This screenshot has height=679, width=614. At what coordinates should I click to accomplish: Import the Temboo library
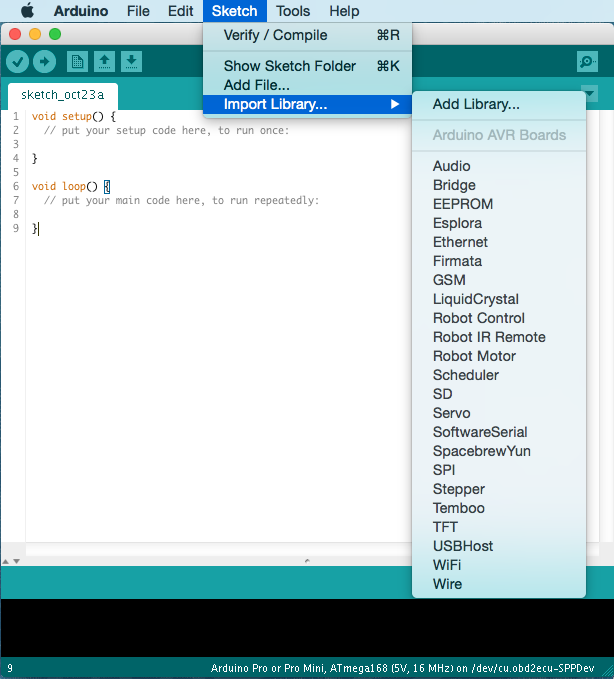pos(499,508)
